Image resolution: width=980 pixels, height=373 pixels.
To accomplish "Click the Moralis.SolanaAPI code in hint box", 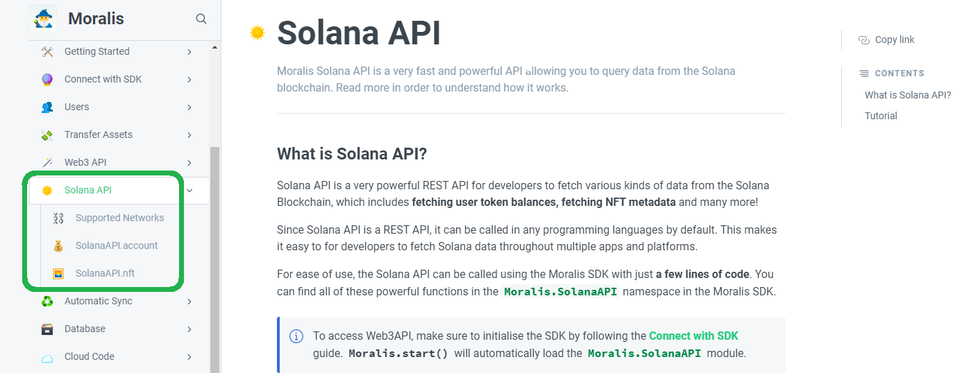I will point(644,353).
